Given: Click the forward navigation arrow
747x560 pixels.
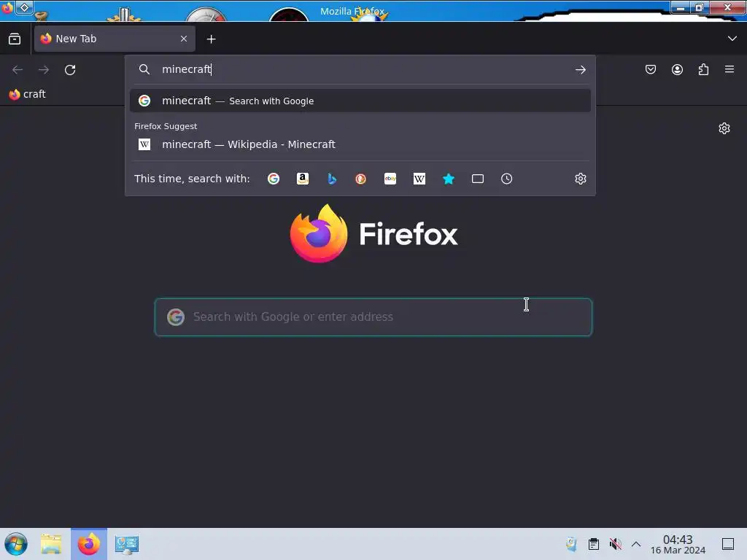Looking at the screenshot, I should (x=44, y=69).
